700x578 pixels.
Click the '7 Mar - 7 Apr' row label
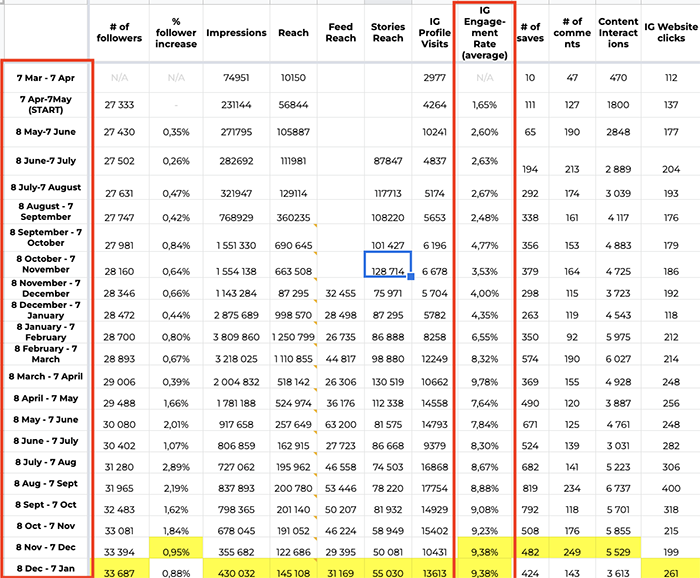(x=45, y=77)
